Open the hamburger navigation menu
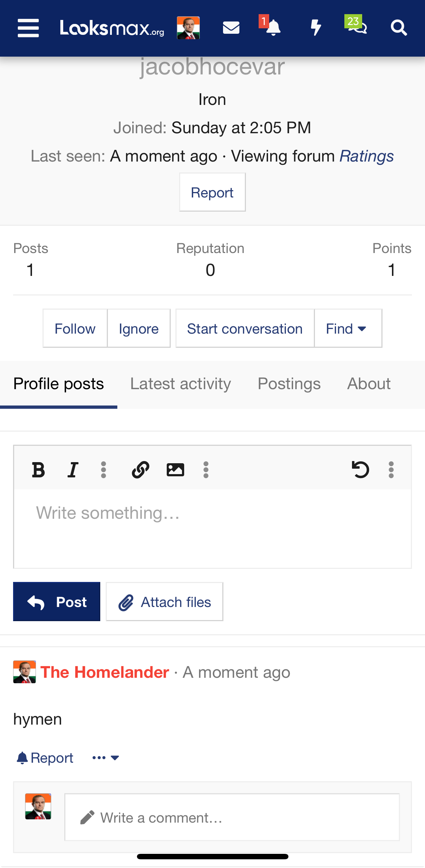This screenshot has width=425, height=868. click(x=28, y=28)
